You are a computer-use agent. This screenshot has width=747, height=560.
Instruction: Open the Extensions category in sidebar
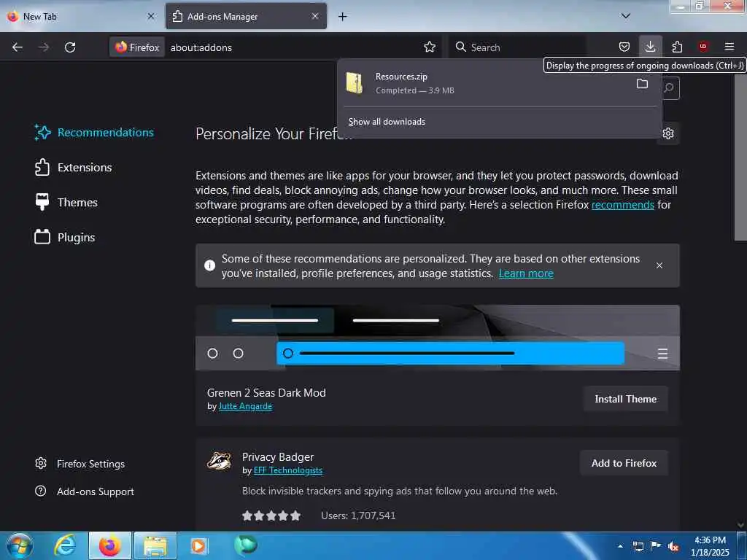coord(74,168)
